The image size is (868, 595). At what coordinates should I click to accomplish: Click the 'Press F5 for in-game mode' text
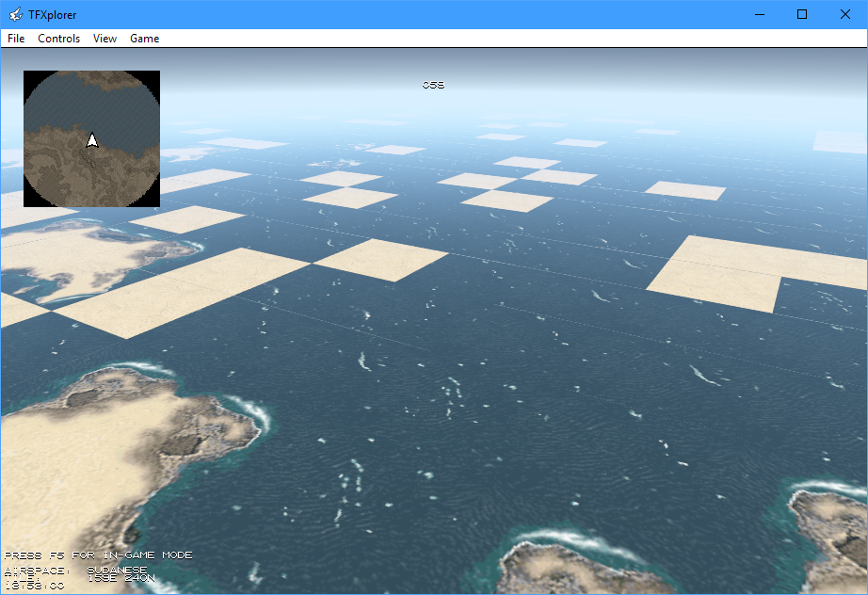(98, 555)
